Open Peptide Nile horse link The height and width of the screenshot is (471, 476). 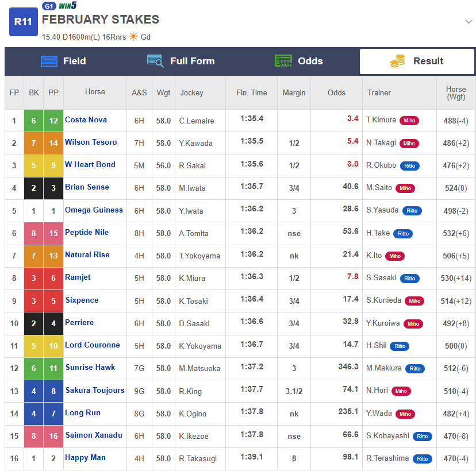(x=87, y=233)
